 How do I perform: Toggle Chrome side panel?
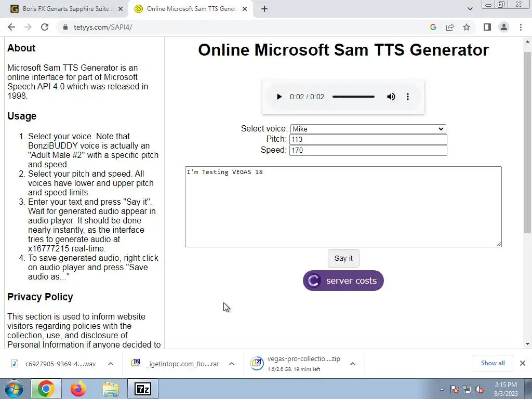coord(487,27)
